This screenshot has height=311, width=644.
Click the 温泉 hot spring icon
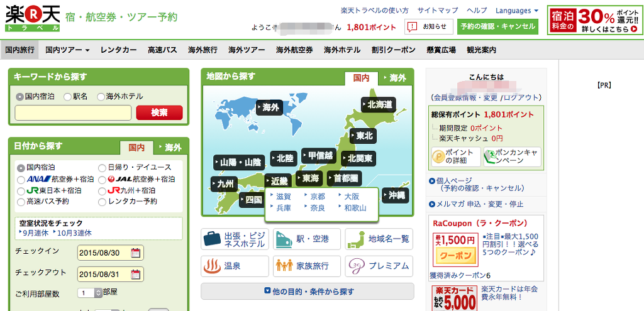tap(213, 266)
